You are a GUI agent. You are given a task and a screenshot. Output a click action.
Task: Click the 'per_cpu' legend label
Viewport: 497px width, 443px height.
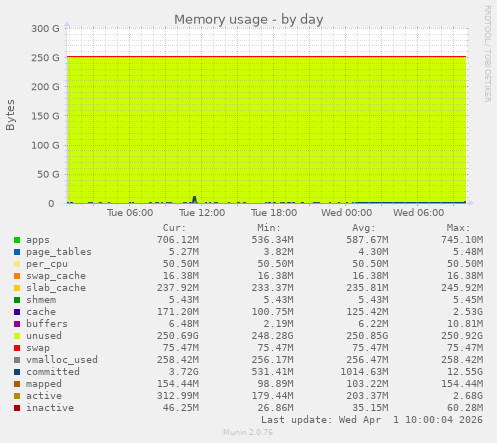point(47,264)
